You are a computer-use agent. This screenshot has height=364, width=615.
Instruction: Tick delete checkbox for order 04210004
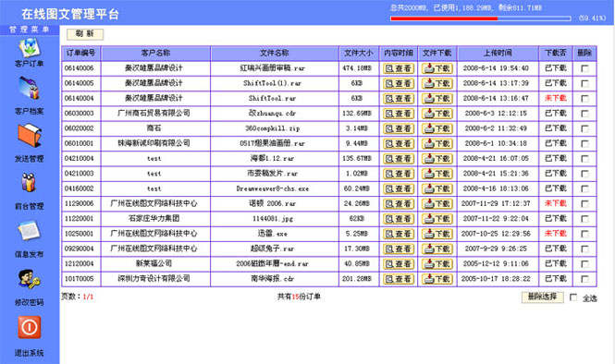[x=584, y=159]
